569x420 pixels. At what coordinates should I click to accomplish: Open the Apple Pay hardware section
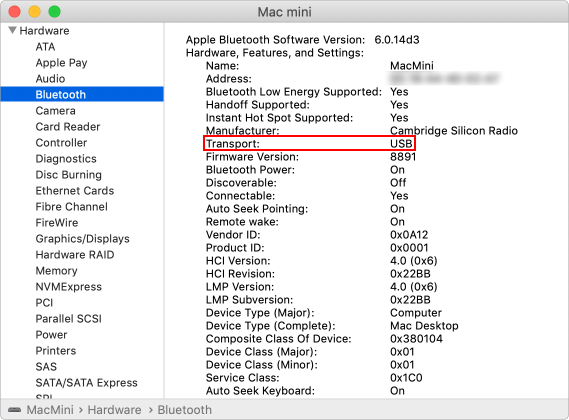point(61,63)
